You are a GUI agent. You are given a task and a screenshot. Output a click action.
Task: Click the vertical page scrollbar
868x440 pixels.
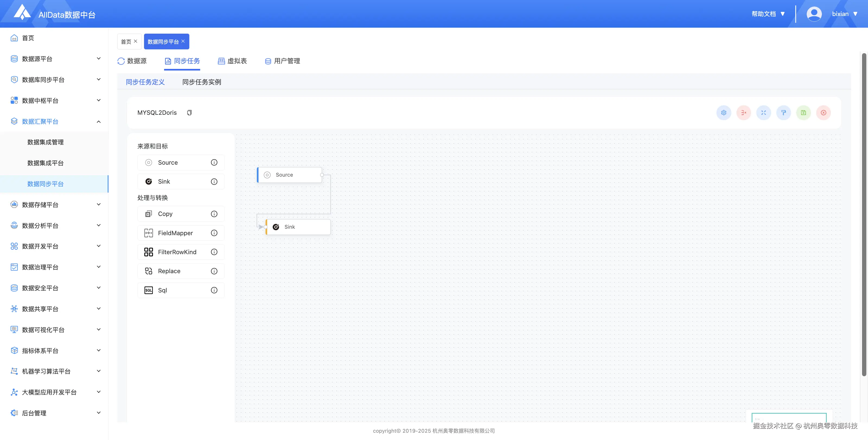864,216
